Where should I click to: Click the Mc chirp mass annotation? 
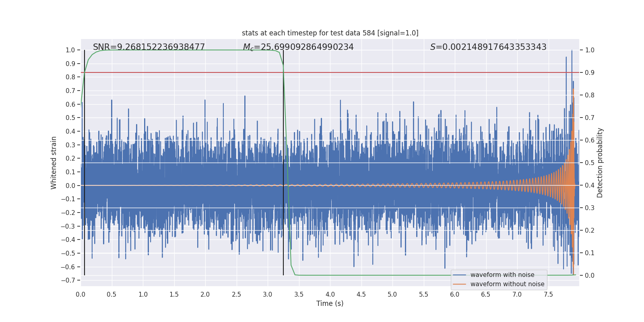298,47
